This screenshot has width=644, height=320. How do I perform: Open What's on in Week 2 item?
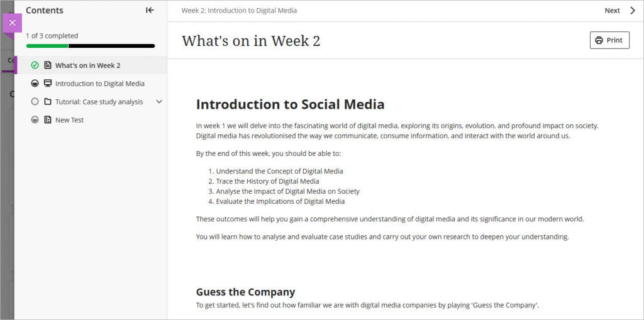pos(88,65)
